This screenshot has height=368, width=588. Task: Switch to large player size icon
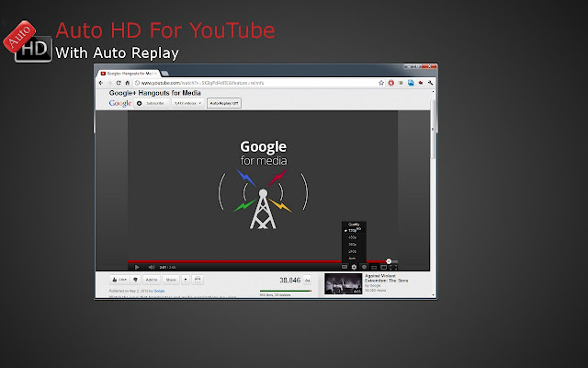point(383,268)
